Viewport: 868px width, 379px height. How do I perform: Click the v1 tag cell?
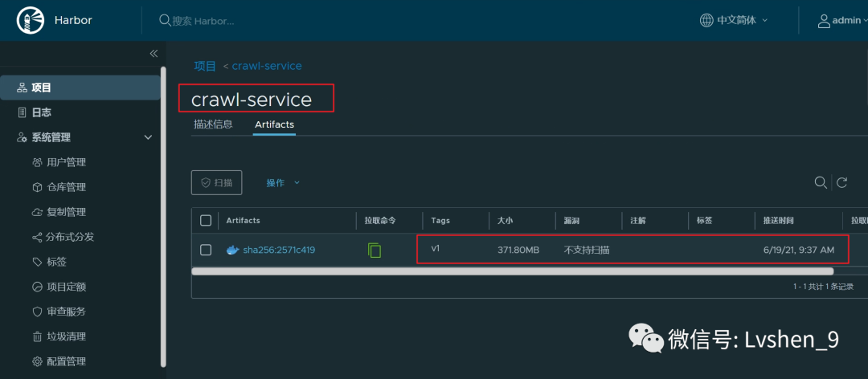(435, 249)
